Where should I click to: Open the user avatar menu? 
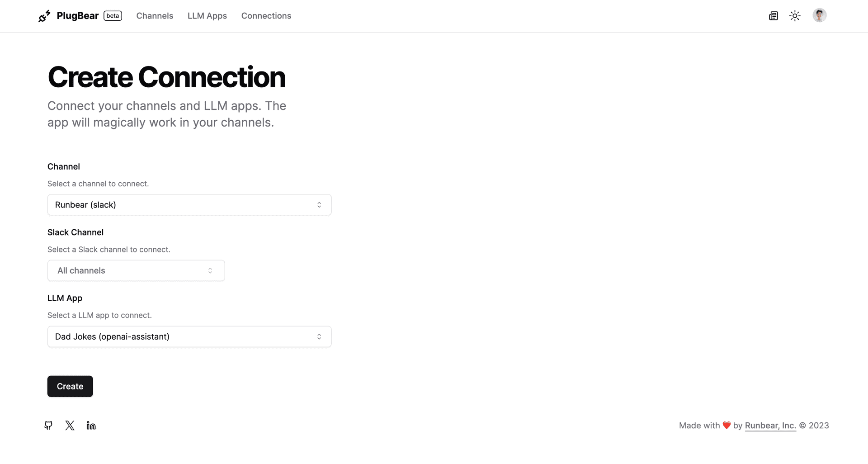pos(819,15)
